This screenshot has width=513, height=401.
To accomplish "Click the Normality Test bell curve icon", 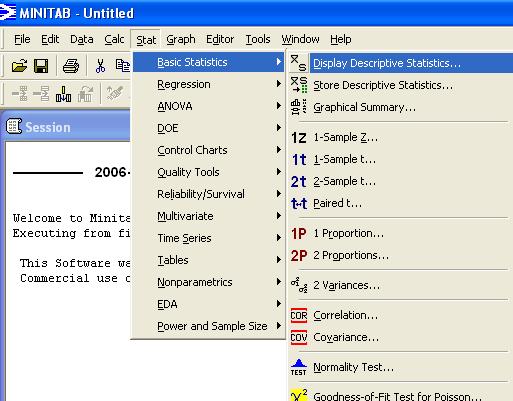I will (x=299, y=367).
